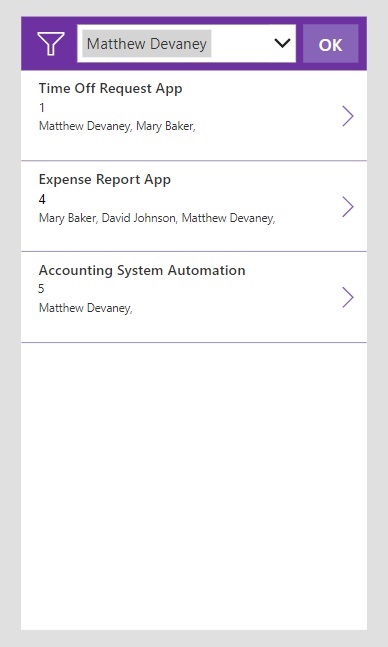Select the Time Off Request App title
This screenshot has width=388, height=647.
110,89
